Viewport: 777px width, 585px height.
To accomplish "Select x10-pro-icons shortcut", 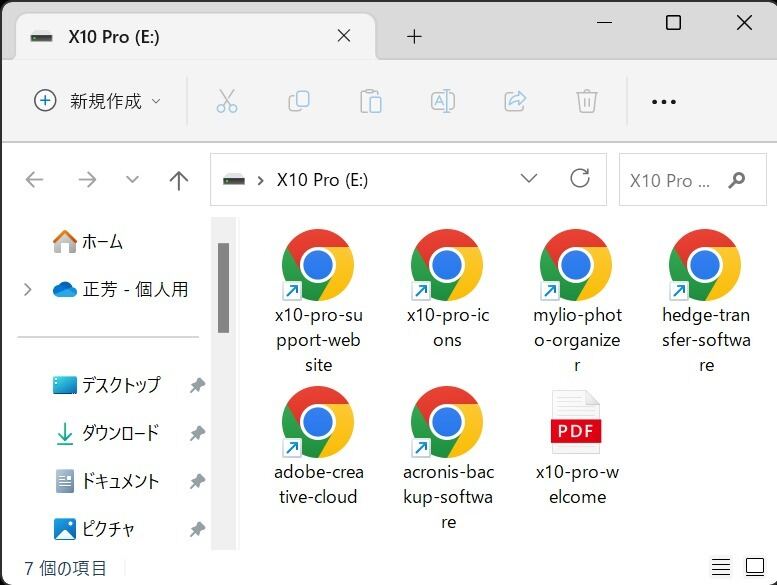I will [447, 289].
